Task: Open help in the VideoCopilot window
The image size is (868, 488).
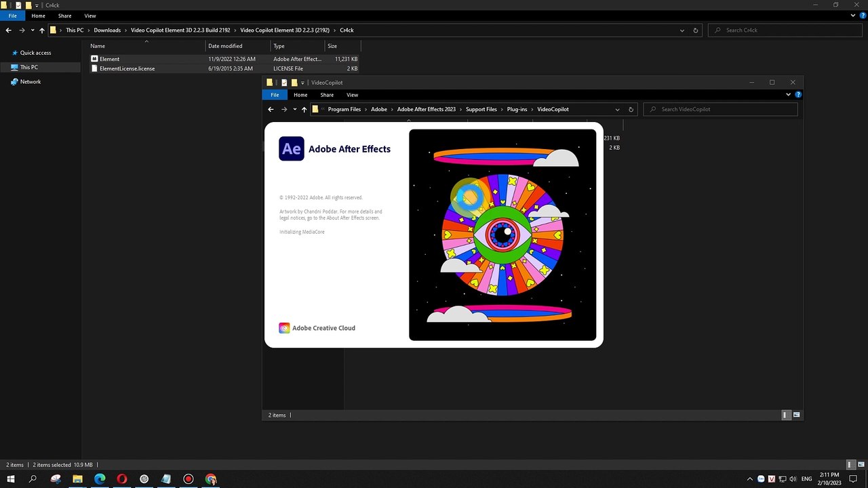Action: tap(798, 95)
